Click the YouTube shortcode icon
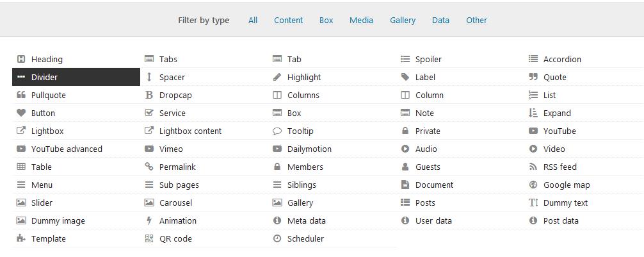 coord(533,131)
